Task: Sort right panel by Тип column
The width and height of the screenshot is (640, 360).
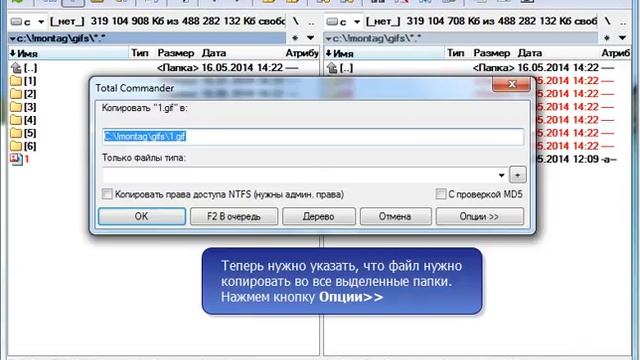Action: [456, 53]
